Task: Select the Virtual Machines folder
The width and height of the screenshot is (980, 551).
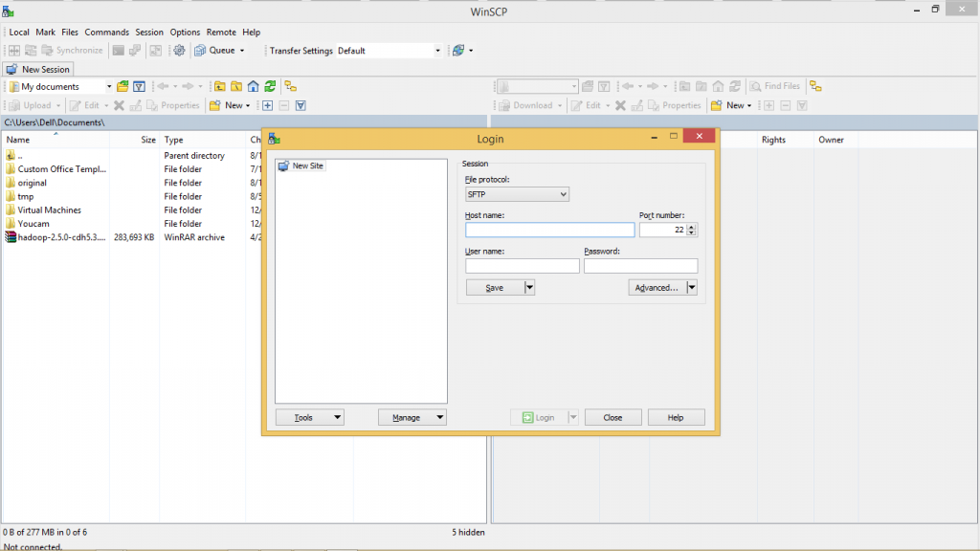Action: click(49, 209)
